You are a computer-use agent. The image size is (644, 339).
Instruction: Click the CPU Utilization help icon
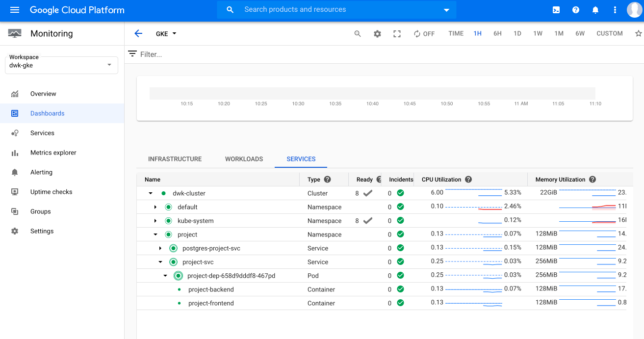tap(468, 180)
